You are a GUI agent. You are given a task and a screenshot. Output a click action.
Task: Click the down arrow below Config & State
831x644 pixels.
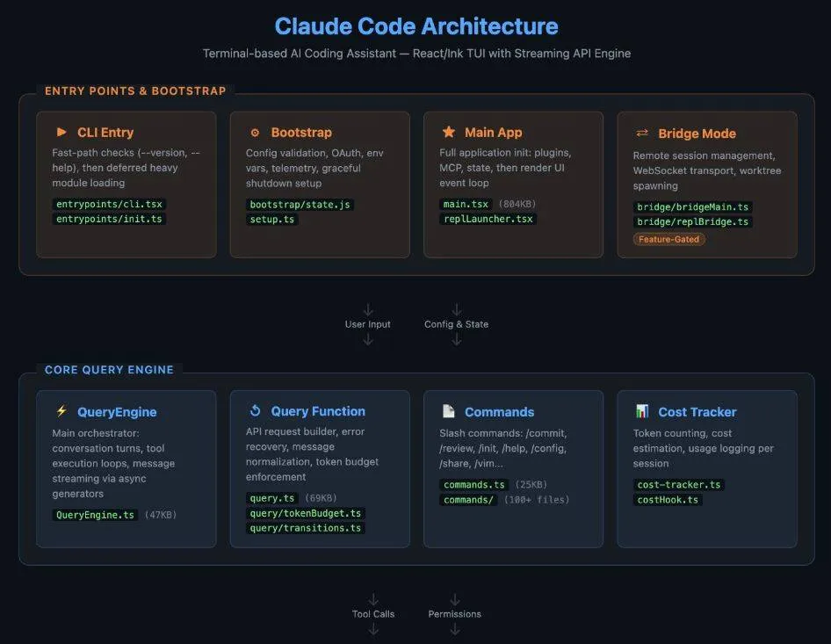456,339
